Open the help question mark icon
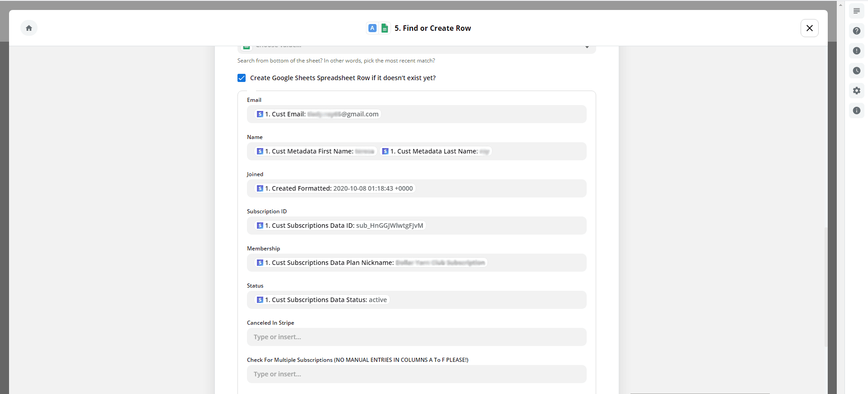The height and width of the screenshot is (394, 868). pos(857,31)
